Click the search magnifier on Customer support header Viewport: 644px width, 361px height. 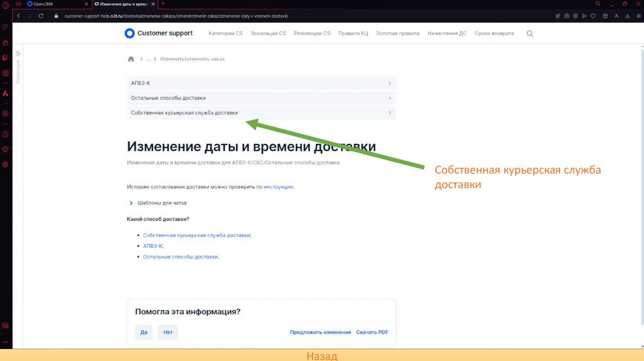[x=530, y=33]
